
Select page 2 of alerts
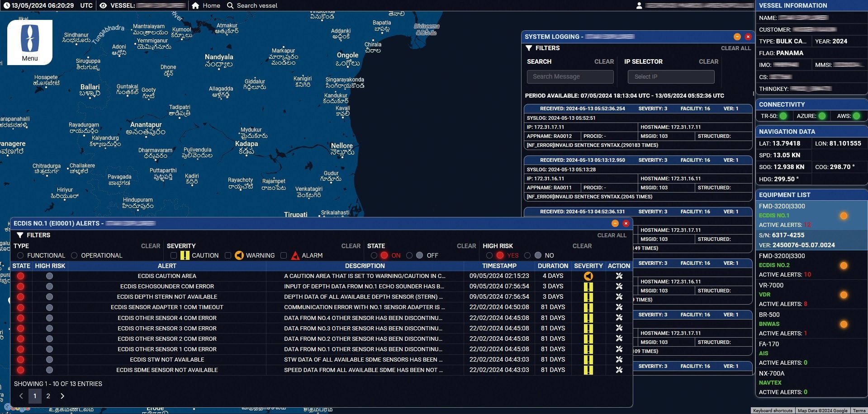click(48, 396)
